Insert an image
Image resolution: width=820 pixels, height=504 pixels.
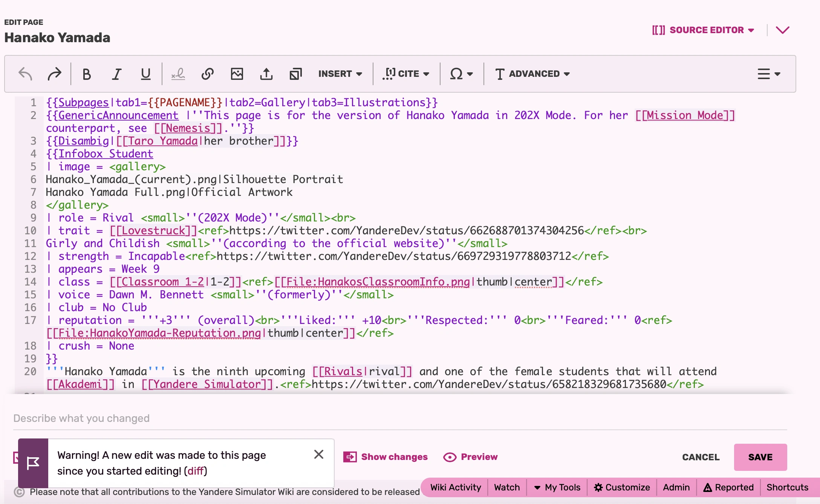click(237, 74)
